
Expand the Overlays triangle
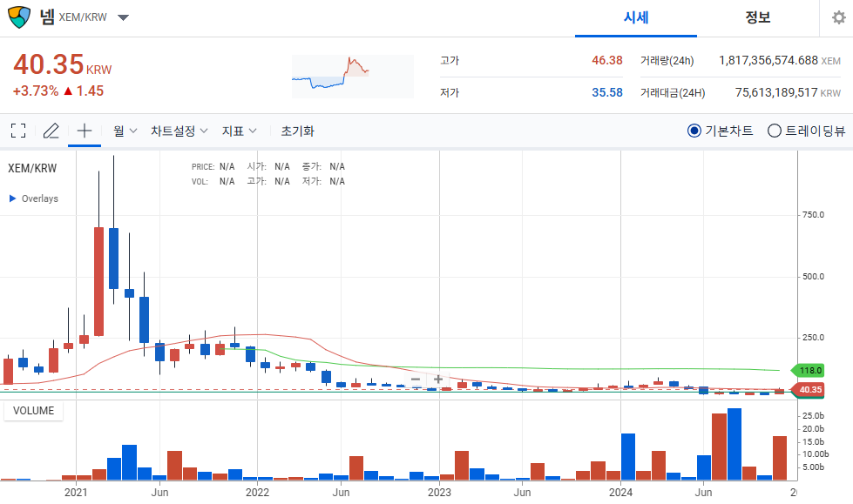[x=12, y=198]
